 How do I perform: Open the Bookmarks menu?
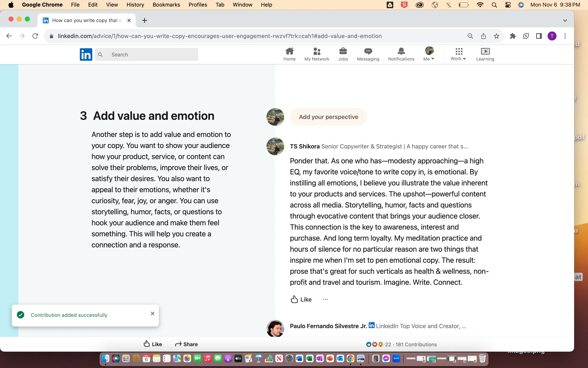(166, 5)
